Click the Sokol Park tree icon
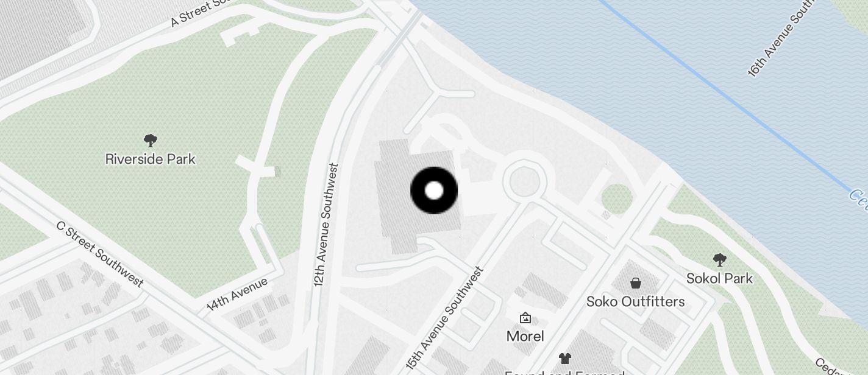The height and width of the screenshot is (375, 868). point(719,260)
